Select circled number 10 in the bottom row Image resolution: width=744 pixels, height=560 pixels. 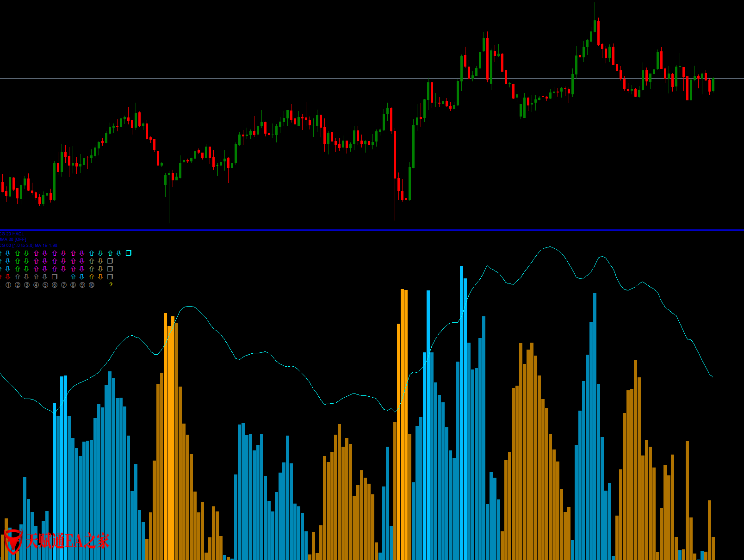pos(92,285)
